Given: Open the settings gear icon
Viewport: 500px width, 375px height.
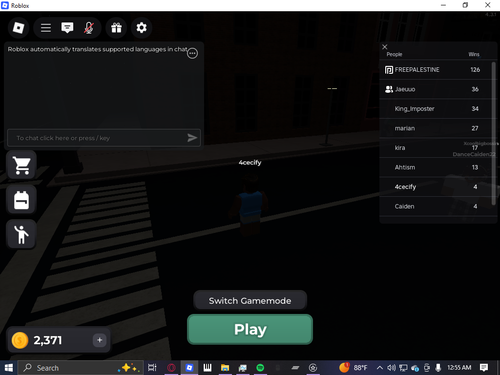Looking at the screenshot, I should coord(141,28).
